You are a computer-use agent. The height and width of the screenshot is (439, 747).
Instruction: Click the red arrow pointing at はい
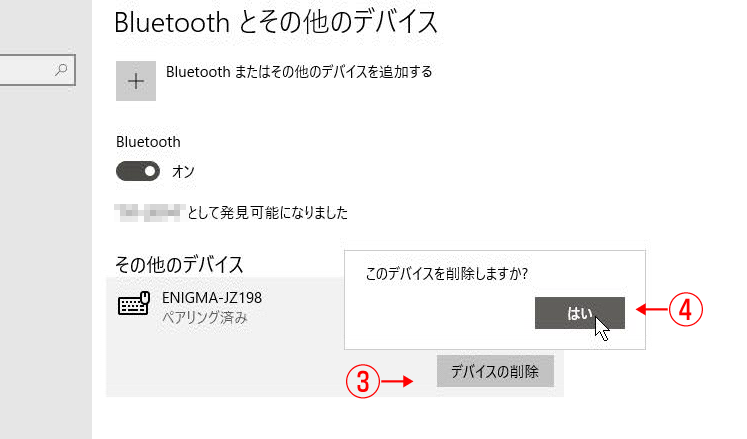(x=652, y=310)
